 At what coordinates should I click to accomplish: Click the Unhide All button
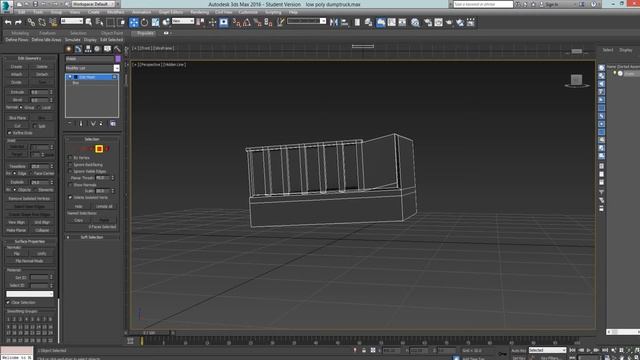104,207
